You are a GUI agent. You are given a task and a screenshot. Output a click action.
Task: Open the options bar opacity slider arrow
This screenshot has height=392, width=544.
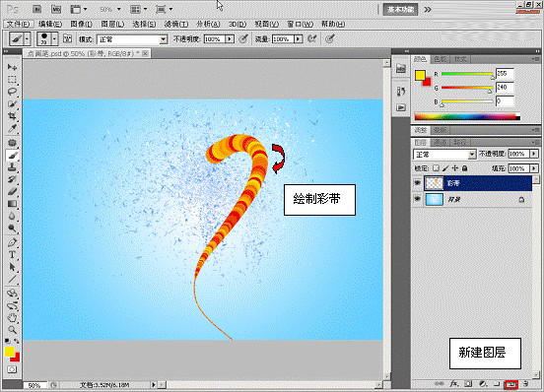tap(230, 38)
